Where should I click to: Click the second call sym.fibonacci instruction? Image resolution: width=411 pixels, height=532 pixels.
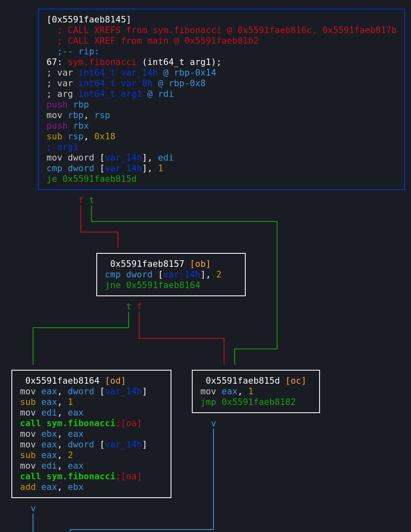pyautogui.click(x=68, y=476)
